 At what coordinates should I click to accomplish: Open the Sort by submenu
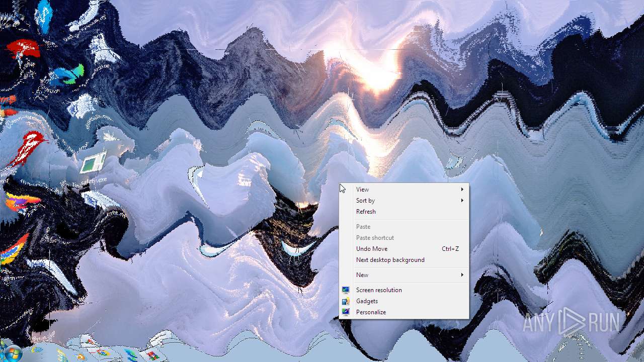404,201
